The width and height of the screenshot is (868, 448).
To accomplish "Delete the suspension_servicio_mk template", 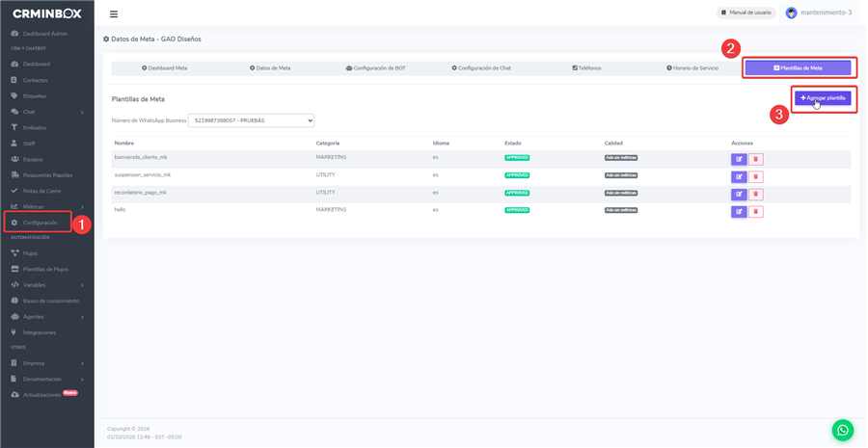I will pyautogui.click(x=755, y=177).
